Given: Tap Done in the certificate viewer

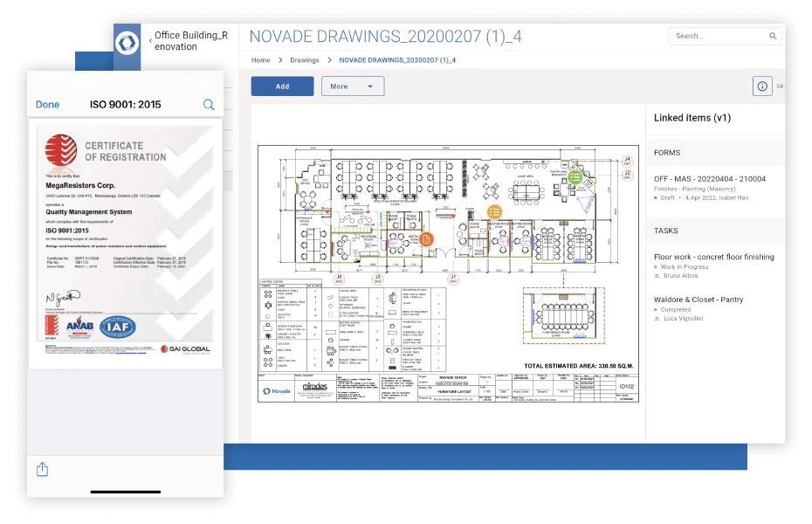Looking at the screenshot, I should coord(48,105).
